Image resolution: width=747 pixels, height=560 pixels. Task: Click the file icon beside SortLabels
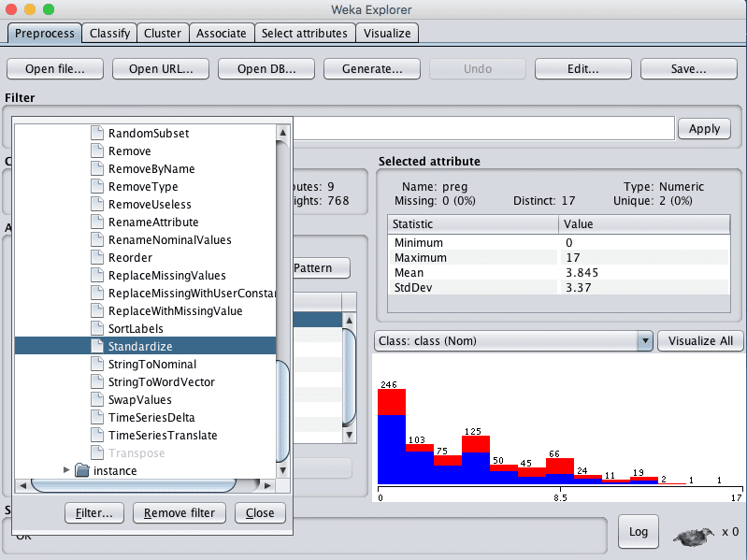pos(97,328)
